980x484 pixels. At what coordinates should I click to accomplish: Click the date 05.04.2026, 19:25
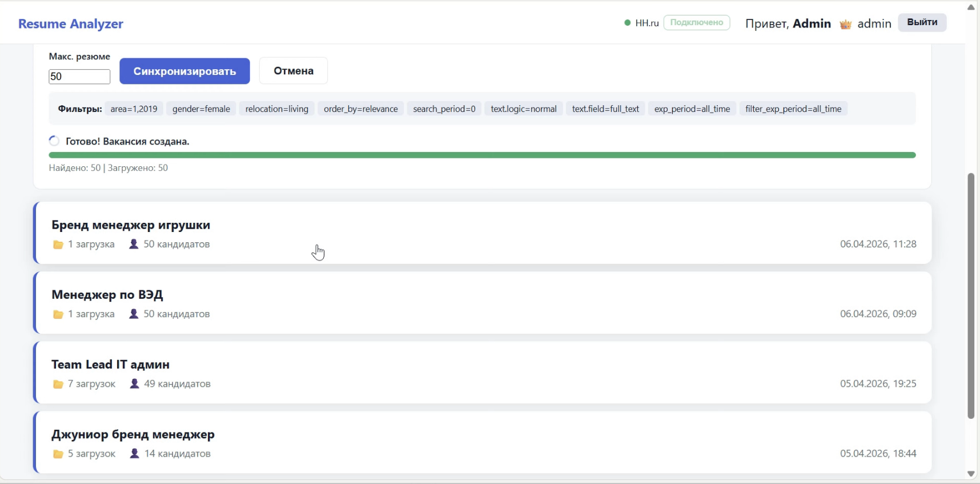[x=878, y=383]
